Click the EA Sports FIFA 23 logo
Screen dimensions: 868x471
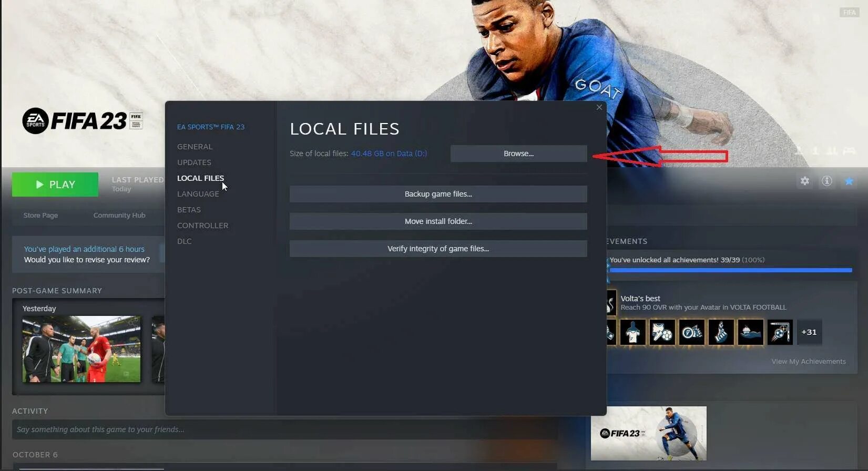click(x=82, y=121)
